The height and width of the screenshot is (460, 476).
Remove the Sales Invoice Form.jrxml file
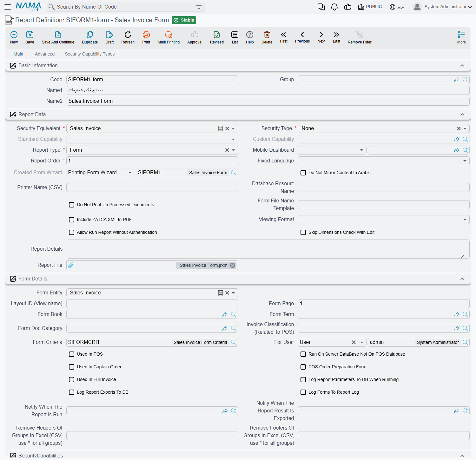(x=233, y=265)
